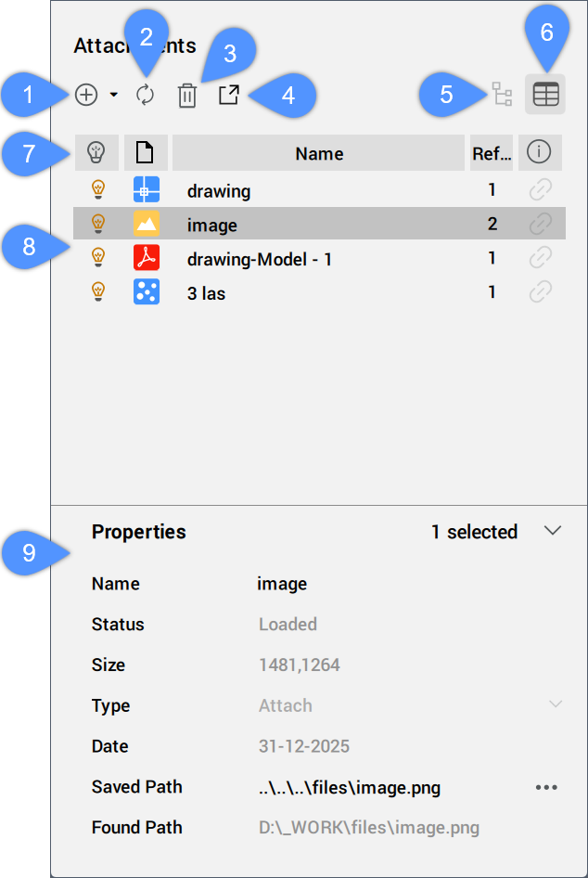Switch to tree view
The image size is (588, 878).
[502, 95]
